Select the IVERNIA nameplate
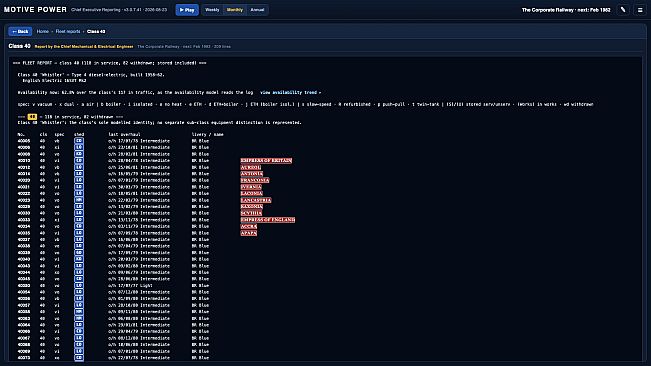This screenshot has height=366, width=651. pos(251,187)
